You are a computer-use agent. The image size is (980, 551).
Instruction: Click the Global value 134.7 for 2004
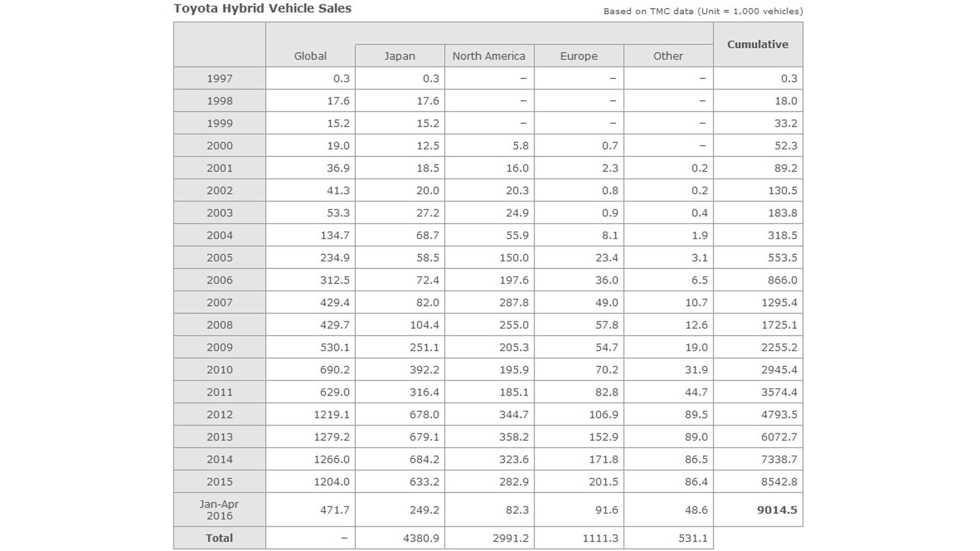tap(335, 235)
